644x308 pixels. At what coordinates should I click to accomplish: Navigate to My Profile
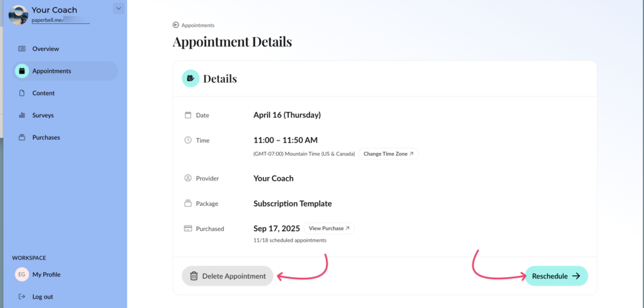tap(47, 275)
